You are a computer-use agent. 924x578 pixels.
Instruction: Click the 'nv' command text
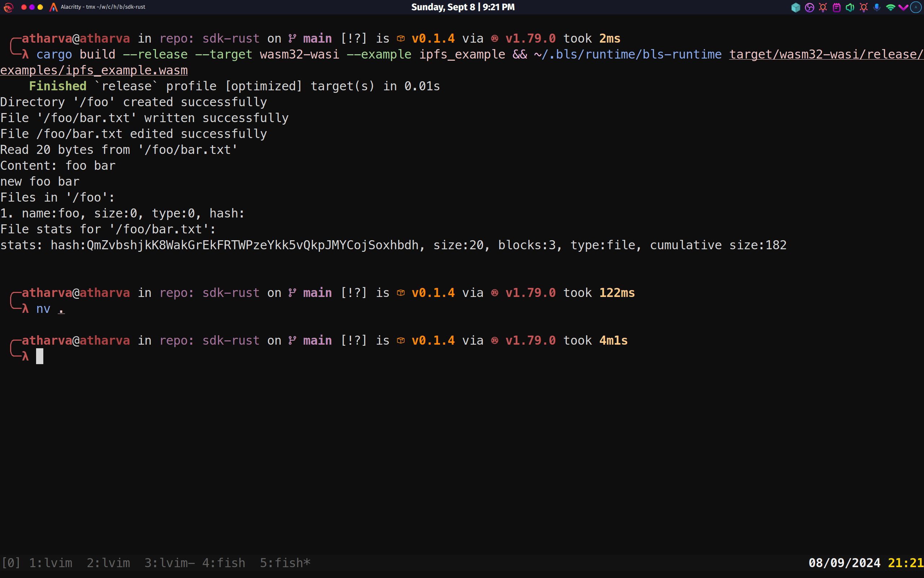click(x=43, y=309)
